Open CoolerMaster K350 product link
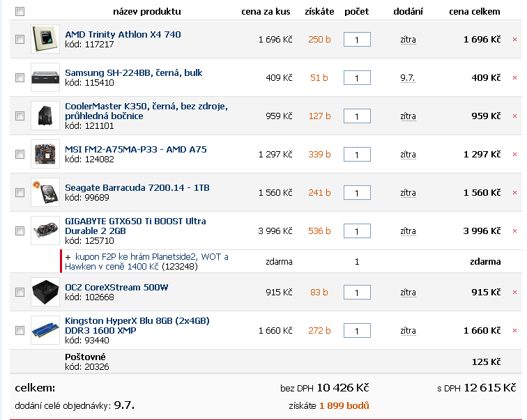The height and width of the screenshot is (420, 527). (x=146, y=111)
